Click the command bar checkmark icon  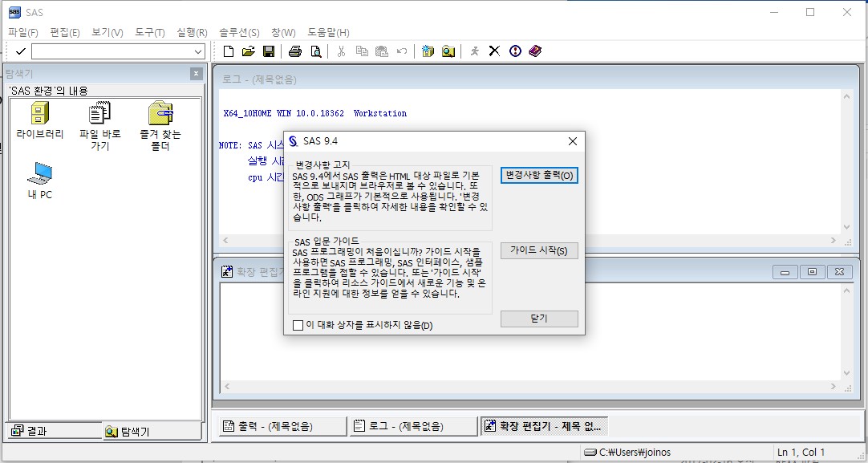[x=21, y=51]
